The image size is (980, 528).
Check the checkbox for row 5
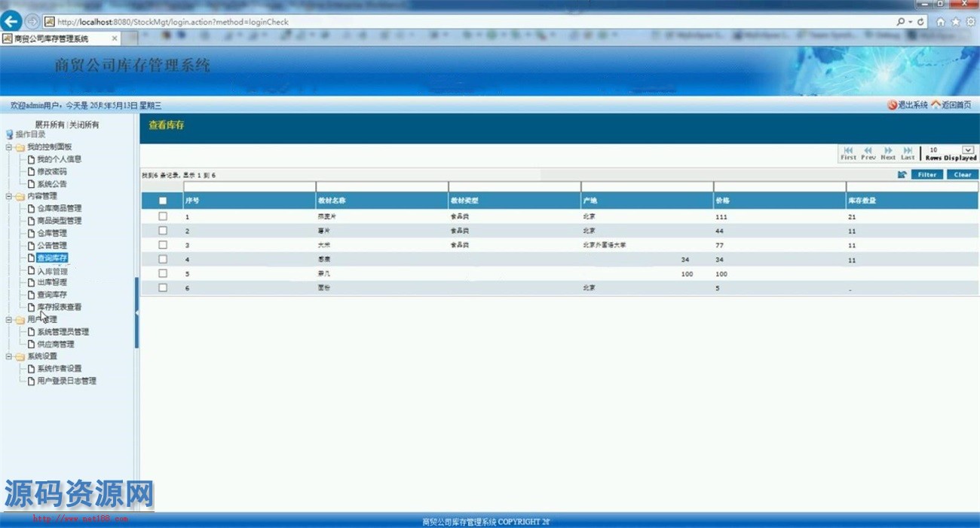(163, 274)
